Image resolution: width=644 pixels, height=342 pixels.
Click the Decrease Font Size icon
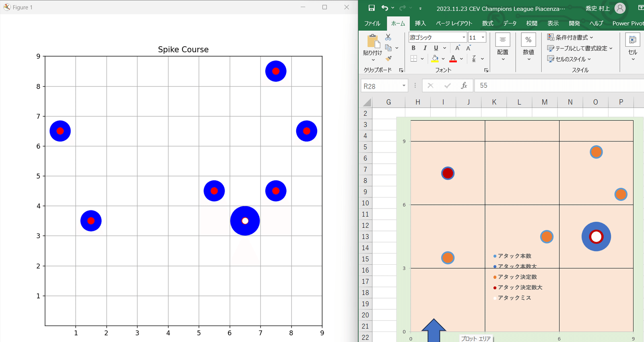click(469, 48)
